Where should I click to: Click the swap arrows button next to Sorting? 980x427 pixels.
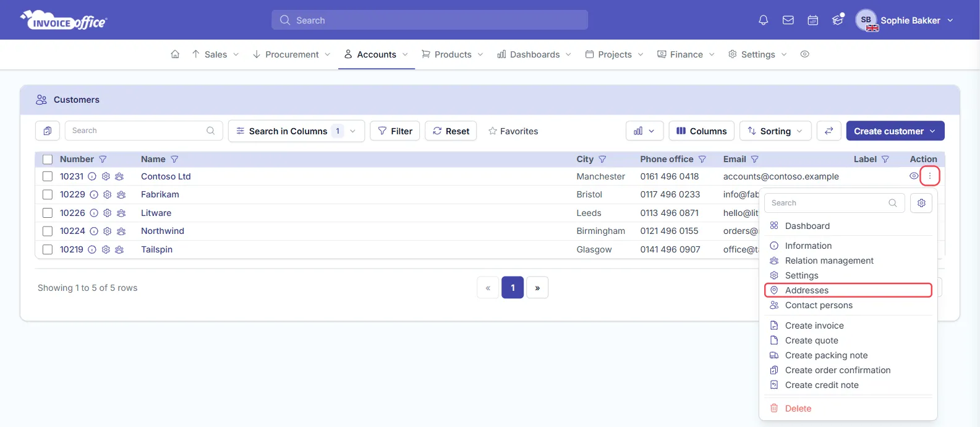pyautogui.click(x=829, y=131)
